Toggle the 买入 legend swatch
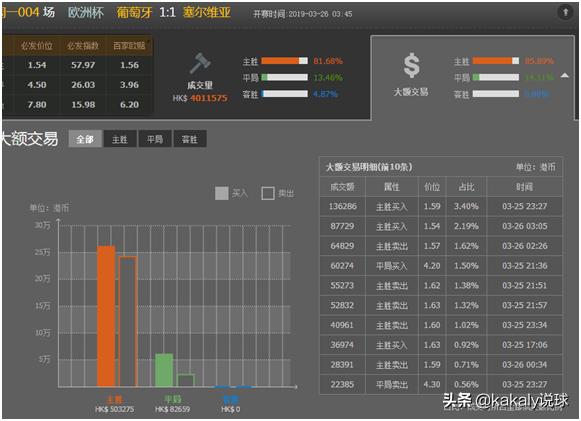581x421 pixels. 222,193
